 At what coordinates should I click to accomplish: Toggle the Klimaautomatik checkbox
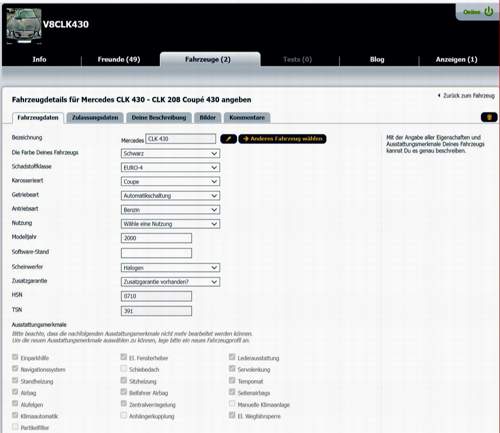click(x=15, y=415)
